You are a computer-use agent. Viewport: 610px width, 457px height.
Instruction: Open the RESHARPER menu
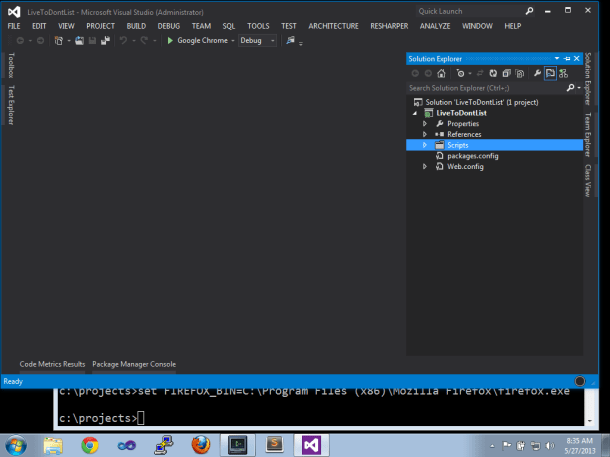(x=389, y=26)
